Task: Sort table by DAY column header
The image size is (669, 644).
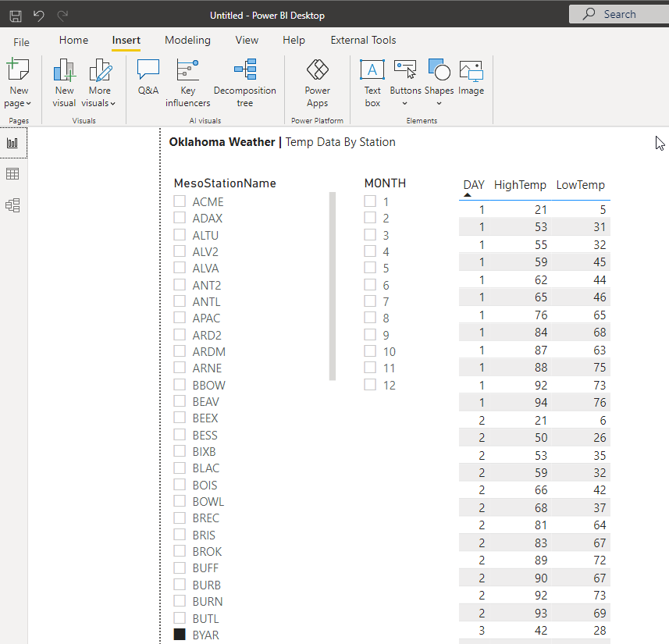Action: (474, 185)
